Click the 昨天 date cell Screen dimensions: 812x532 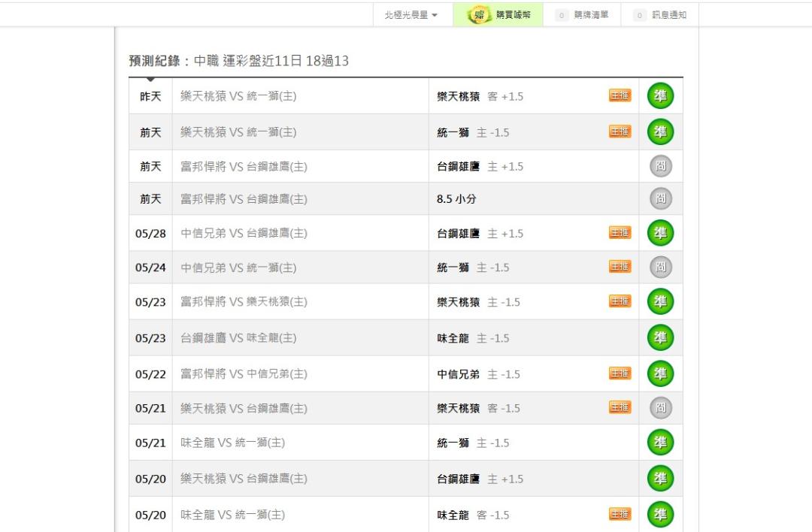tap(150, 96)
